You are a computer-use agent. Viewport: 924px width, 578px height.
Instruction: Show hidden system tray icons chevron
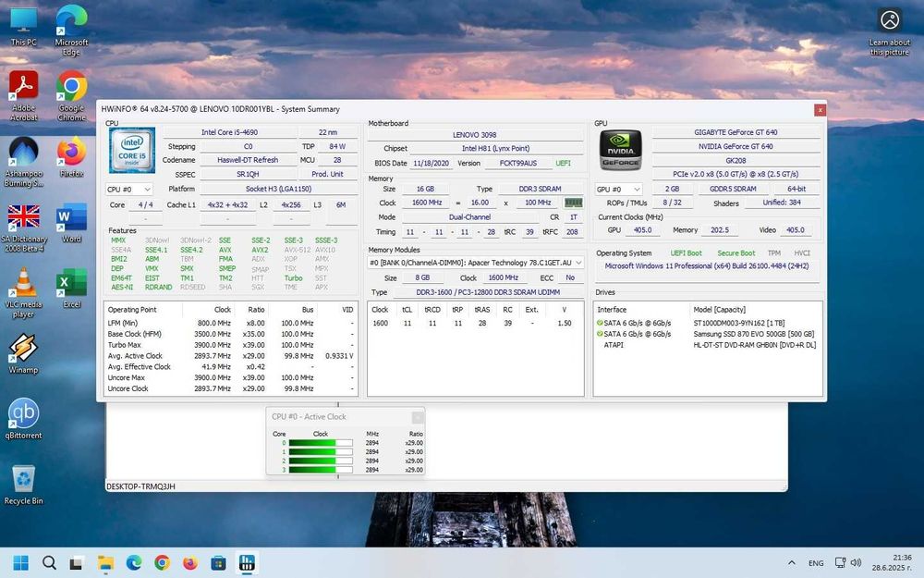pyautogui.click(x=791, y=562)
